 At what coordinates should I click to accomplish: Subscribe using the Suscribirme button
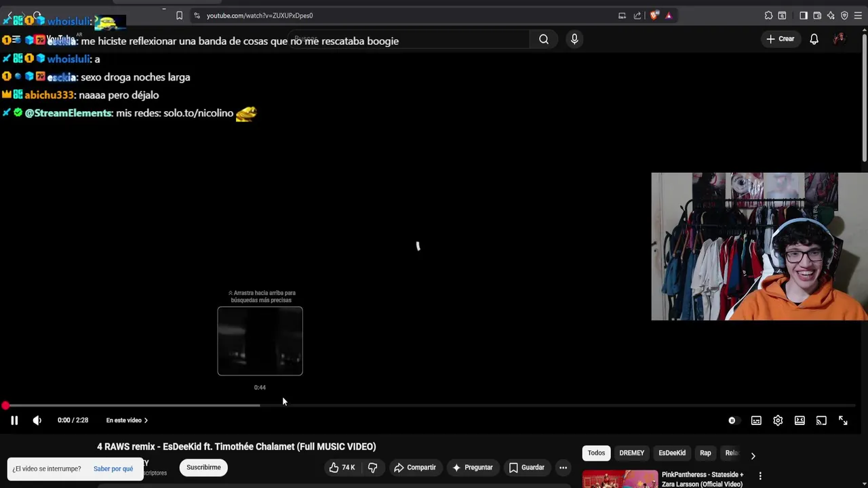pyautogui.click(x=203, y=467)
